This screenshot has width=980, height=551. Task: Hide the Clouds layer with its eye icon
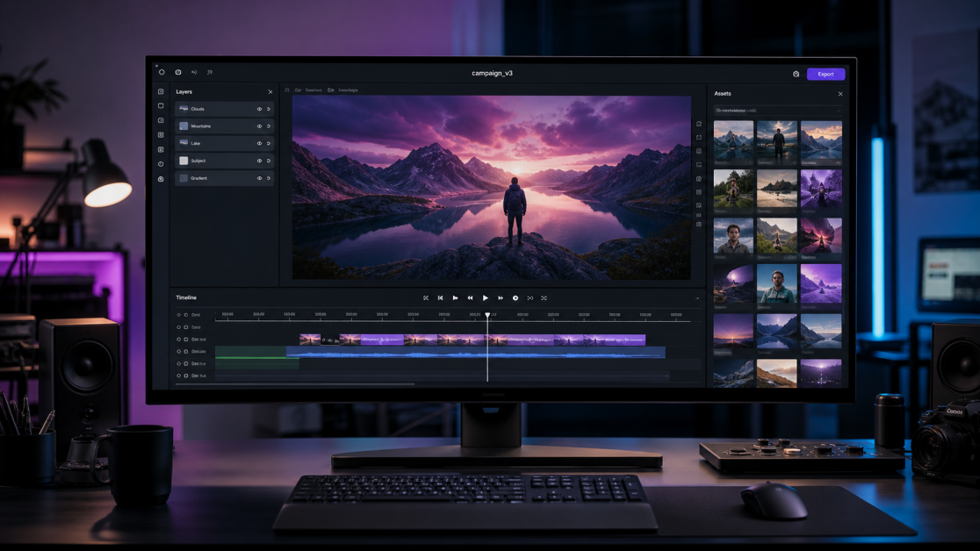pyautogui.click(x=259, y=109)
